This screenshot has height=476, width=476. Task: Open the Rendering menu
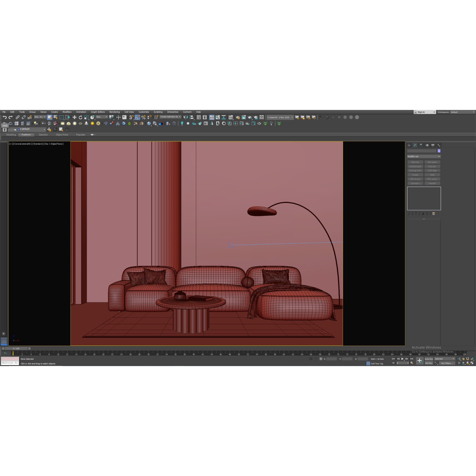tap(114, 112)
